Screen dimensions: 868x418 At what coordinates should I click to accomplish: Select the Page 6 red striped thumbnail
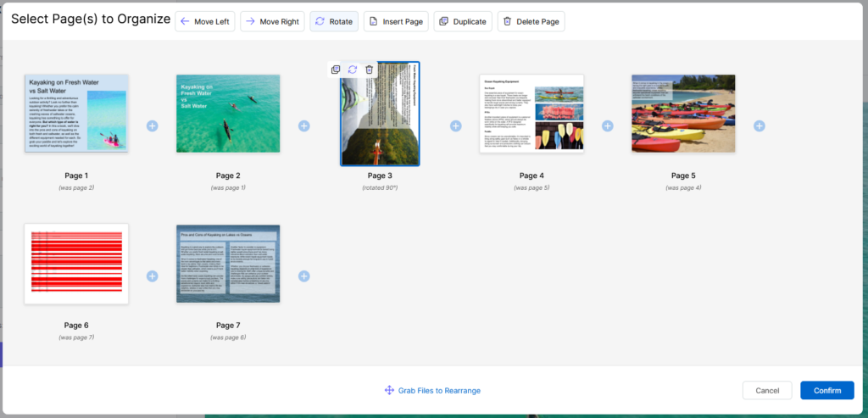(x=76, y=264)
